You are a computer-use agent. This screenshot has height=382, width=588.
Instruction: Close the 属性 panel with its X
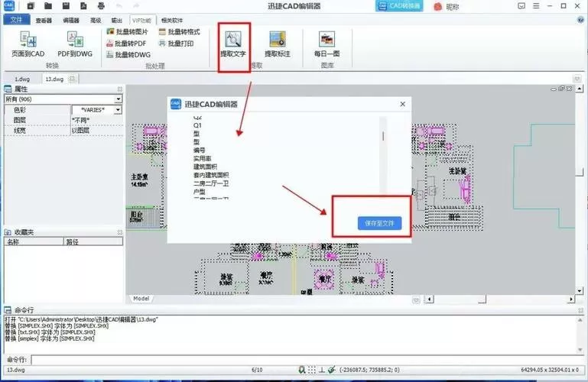tap(119, 89)
